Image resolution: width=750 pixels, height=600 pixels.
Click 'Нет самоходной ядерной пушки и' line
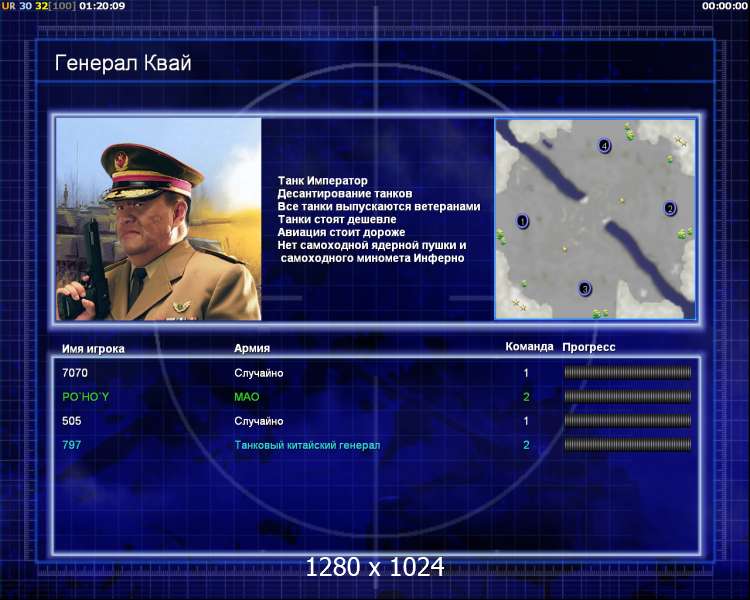(x=372, y=245)
